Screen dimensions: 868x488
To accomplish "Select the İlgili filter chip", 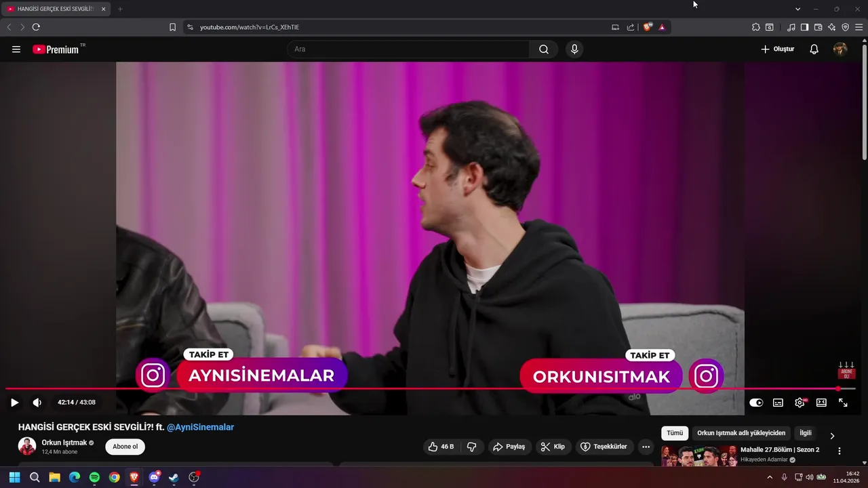I will click(x=806, y=433).
